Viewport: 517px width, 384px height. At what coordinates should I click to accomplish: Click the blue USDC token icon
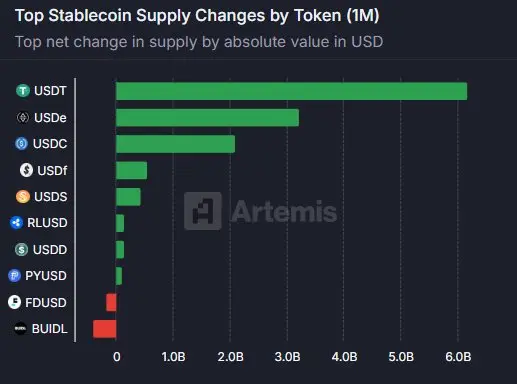21,144
